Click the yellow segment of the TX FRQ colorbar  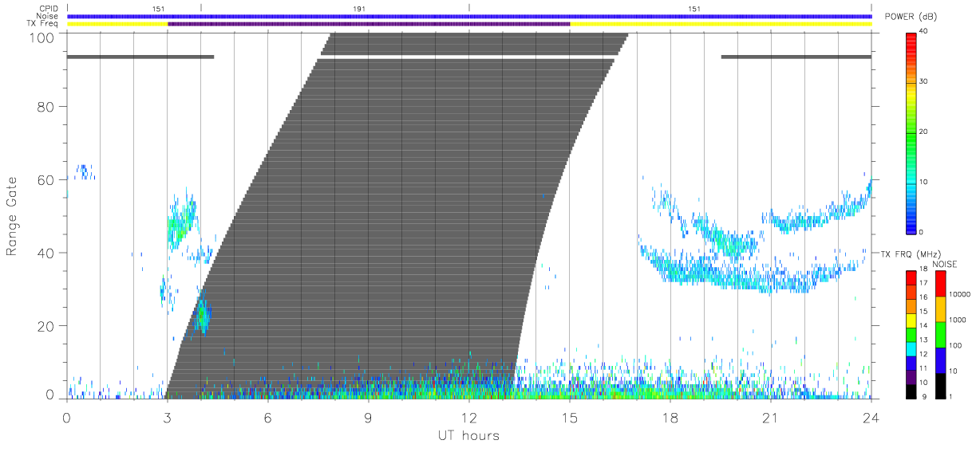pyautogui.click(x=911, y=320)
